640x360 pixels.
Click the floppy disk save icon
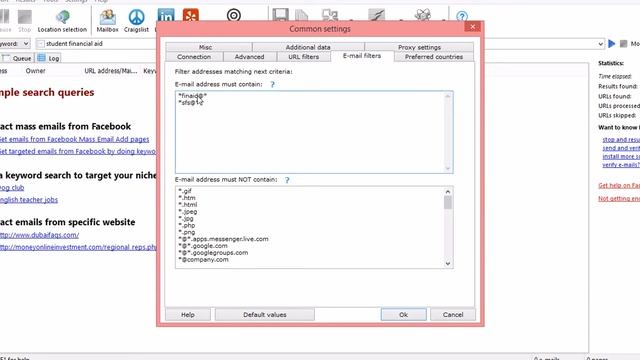coord(280,15)
